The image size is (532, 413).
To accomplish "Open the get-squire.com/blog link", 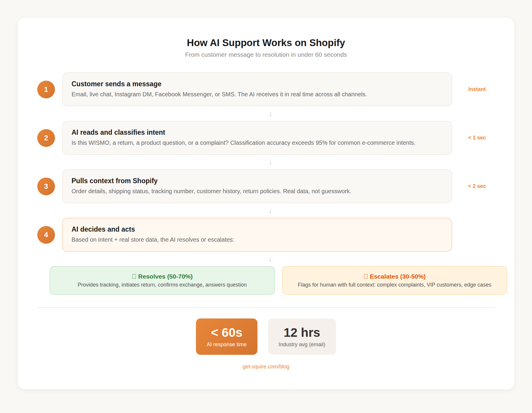I will [265, 367].
